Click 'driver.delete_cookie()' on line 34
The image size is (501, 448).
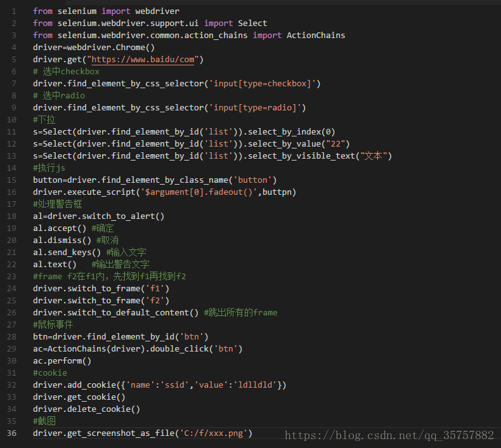click(x=87, y=409)
